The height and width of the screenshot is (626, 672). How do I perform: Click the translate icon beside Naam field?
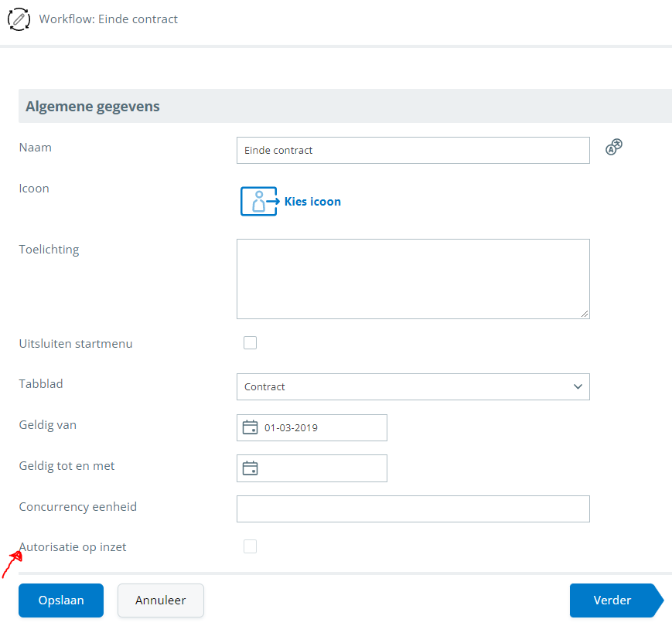614,147
